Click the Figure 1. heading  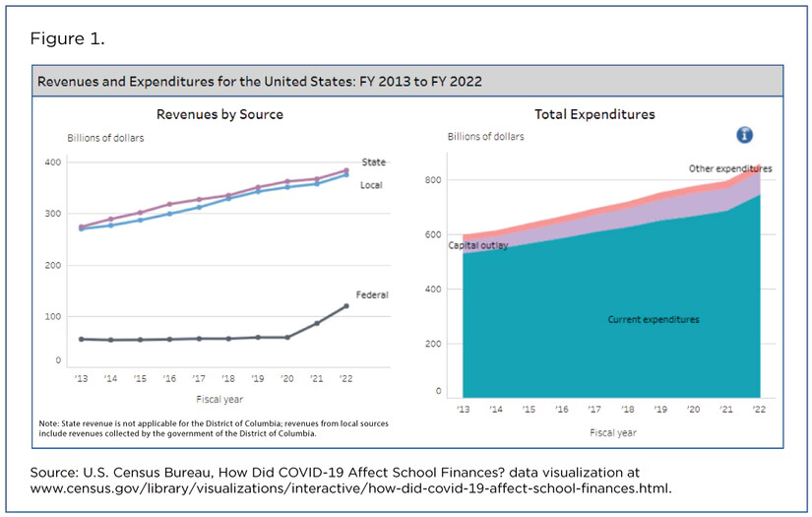(x=69, y=39)
